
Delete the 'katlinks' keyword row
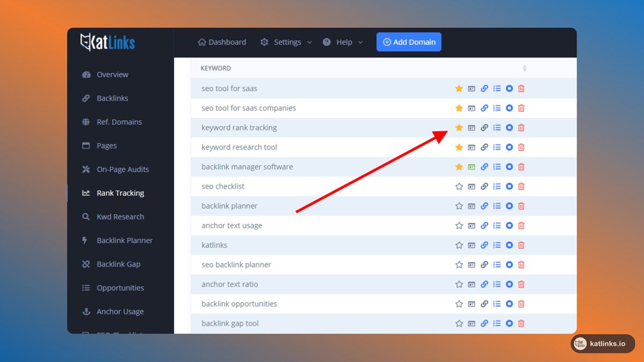point(521,245)
